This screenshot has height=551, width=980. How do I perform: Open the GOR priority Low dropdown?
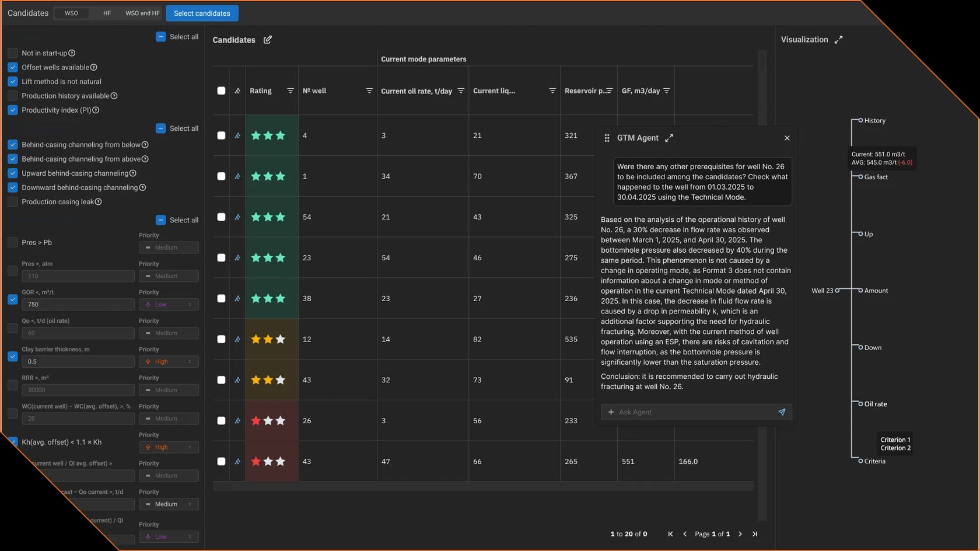pos(169,305)
